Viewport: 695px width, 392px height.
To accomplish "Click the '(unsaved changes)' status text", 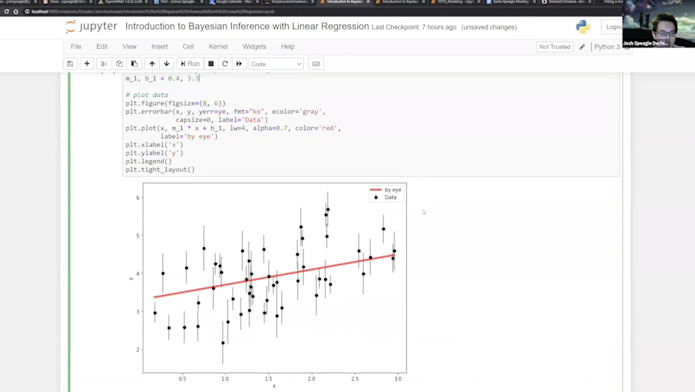I will point(489,27).
